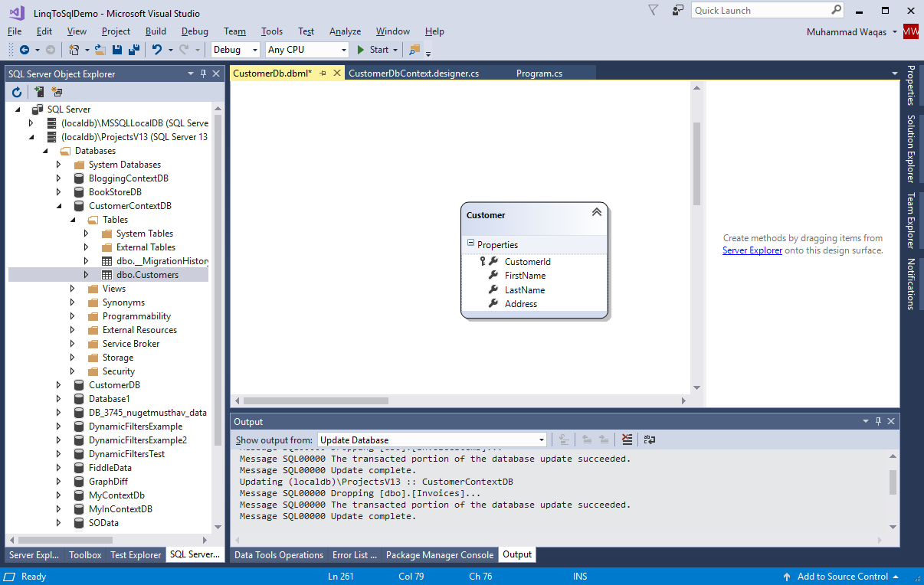Select the Address property in Customer entity

pos(521,304)
